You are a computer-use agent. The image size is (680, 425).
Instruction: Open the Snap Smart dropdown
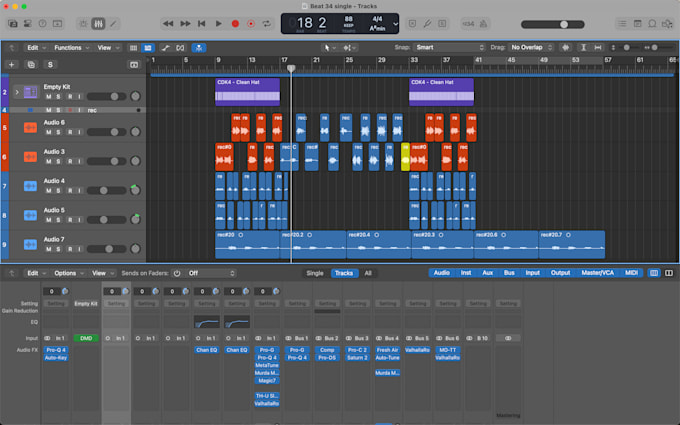pos(449,48)
